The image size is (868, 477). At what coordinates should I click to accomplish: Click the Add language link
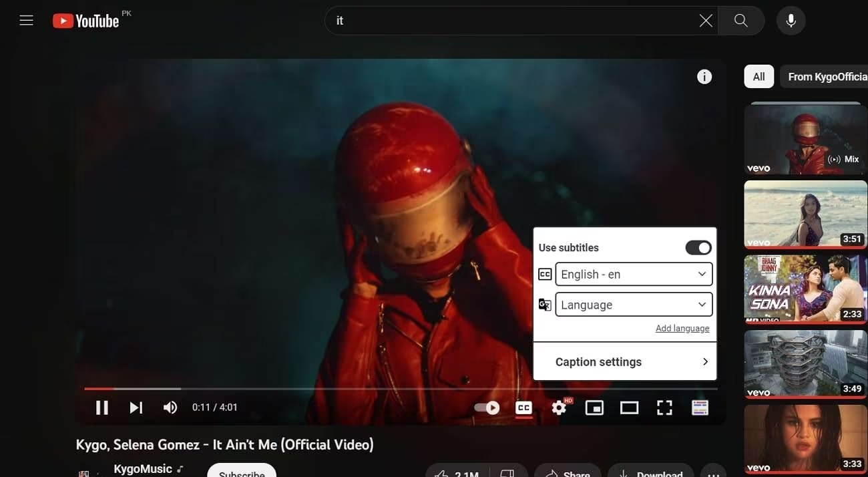[682, 328]
